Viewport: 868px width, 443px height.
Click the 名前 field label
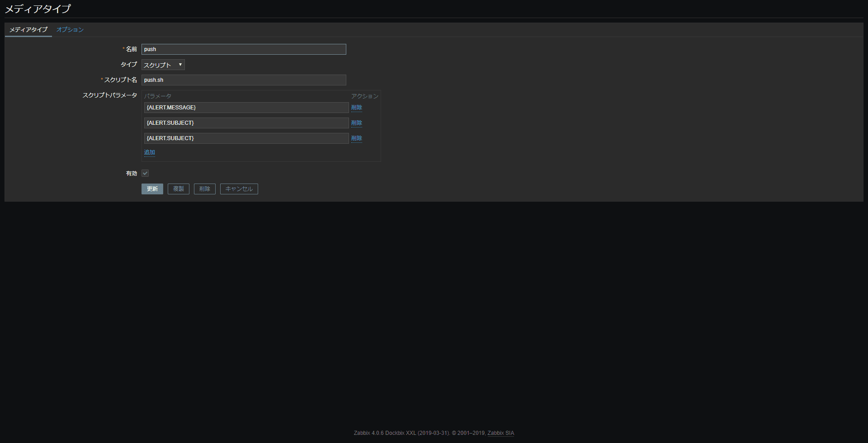point(131,49)
